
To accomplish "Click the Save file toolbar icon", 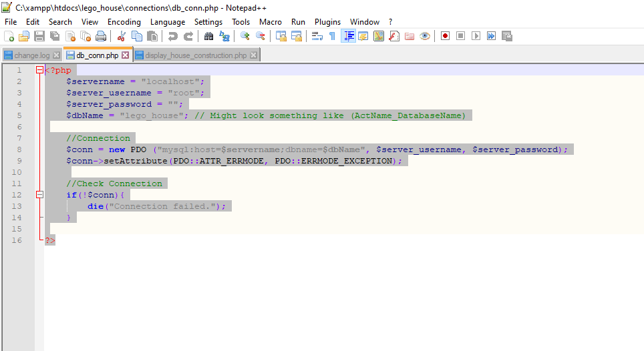I will pyautogui.click(x=39, y=36).
